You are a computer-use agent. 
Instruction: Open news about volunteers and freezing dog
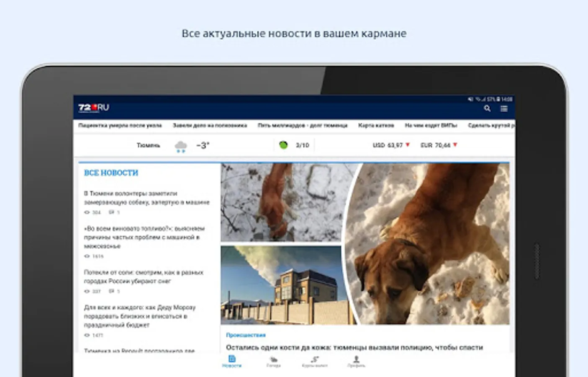tap(146, 198)
